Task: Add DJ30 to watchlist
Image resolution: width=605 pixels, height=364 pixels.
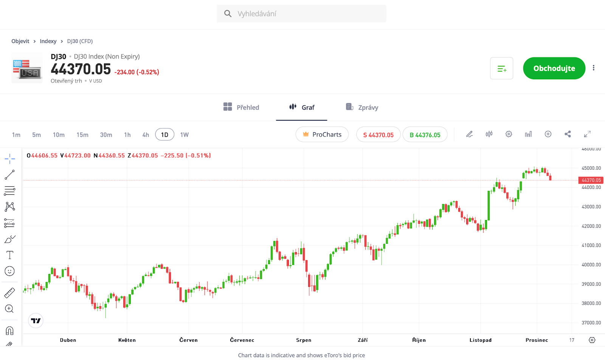Action: (502, 68)
